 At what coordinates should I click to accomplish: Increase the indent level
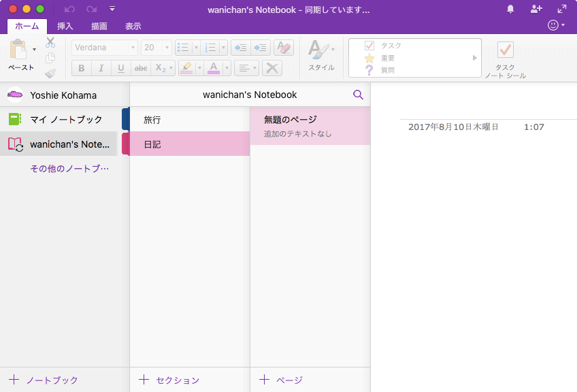click(x=261, y=48)
